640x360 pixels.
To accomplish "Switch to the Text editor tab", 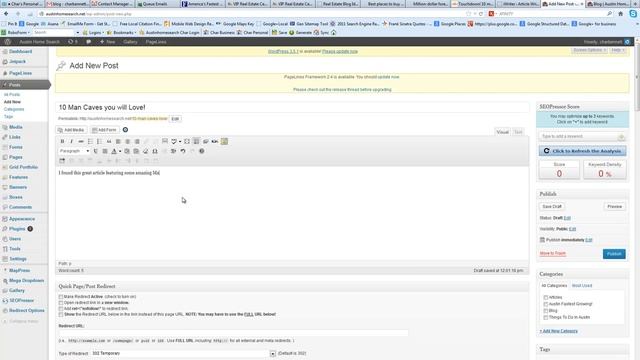I will click(x=518, y=132).
